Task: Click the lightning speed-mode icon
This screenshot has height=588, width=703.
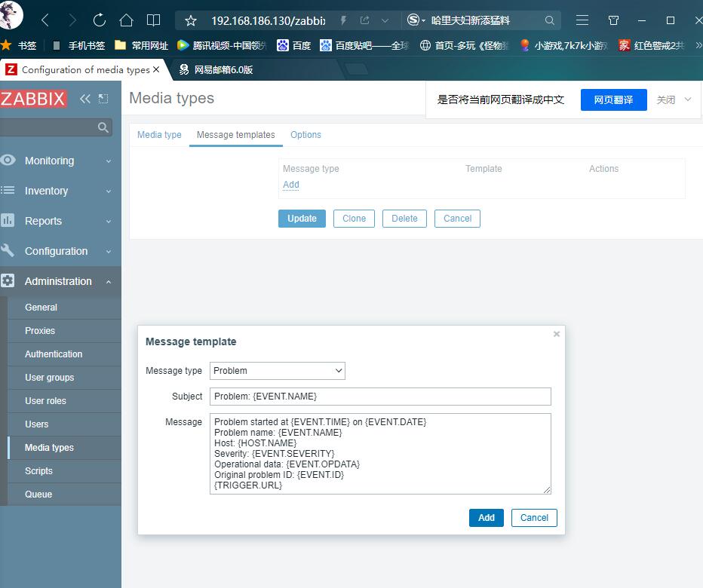Action: click(343, 20)
